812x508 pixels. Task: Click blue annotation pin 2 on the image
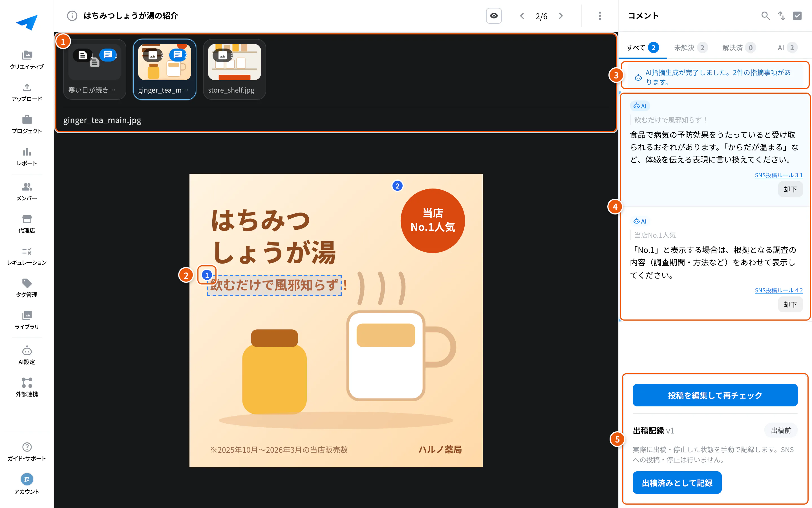point(397,186)
